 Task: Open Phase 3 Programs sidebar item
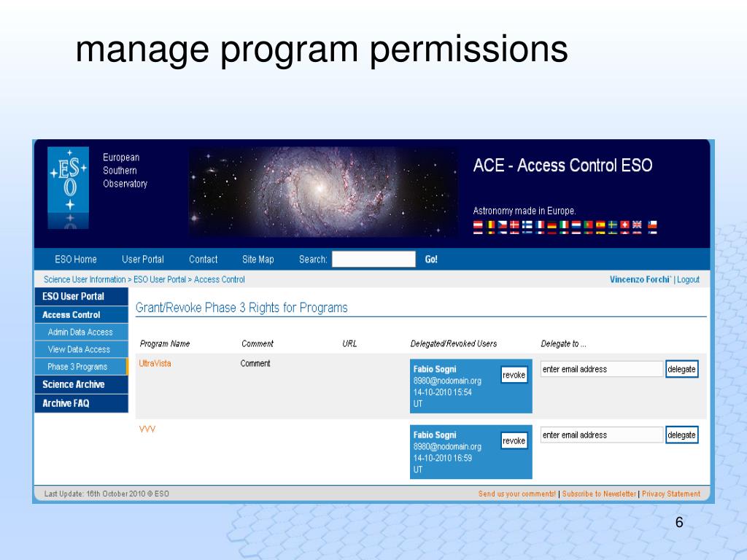click(82, 367)
